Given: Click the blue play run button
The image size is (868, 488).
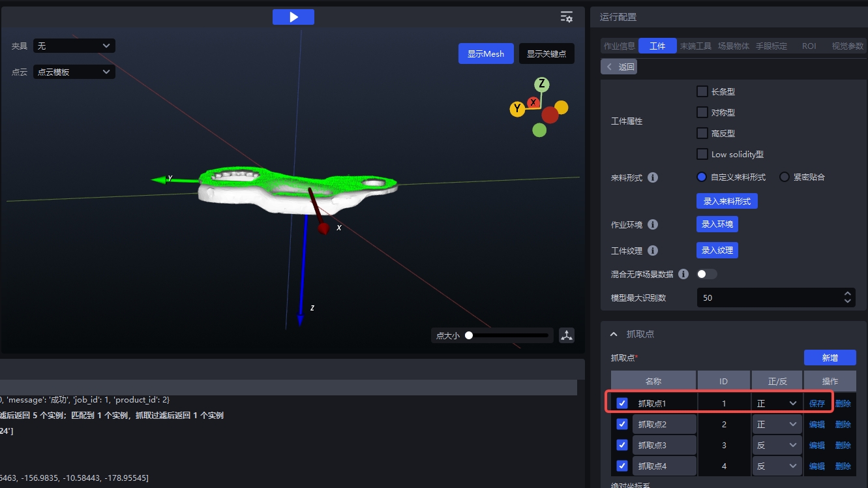Looking at the screenshot, I should point(293,17).
